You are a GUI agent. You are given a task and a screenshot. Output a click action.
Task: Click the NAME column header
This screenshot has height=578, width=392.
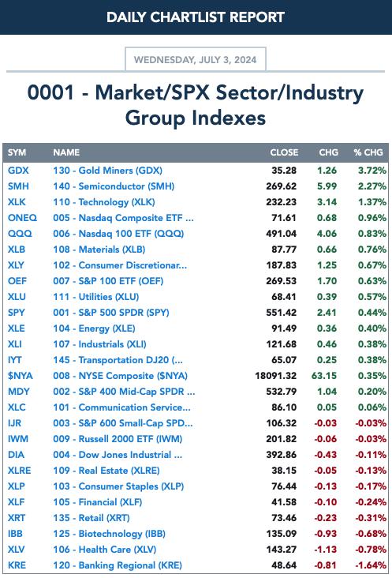[66, 152]
